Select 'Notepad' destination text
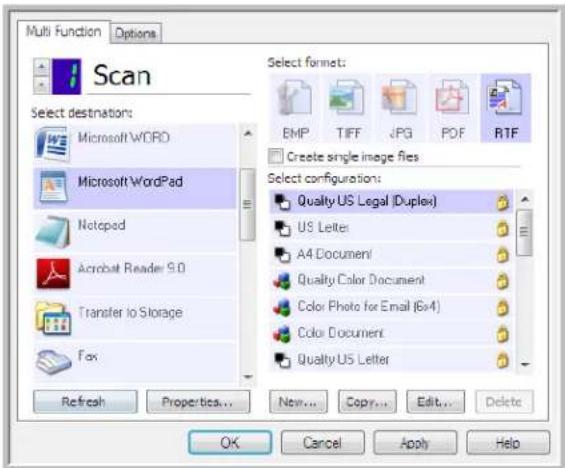This screenshot has height=468, width=565. tap(102, 225)
